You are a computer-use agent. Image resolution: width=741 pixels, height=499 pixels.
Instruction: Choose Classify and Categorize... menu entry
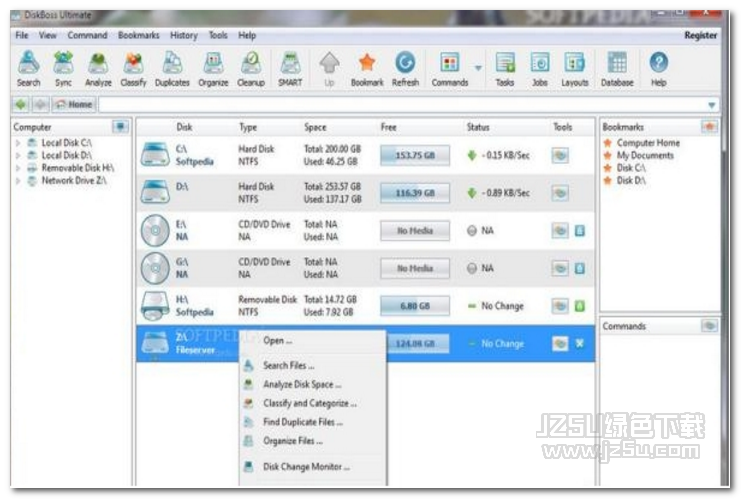tap(313, 403)
